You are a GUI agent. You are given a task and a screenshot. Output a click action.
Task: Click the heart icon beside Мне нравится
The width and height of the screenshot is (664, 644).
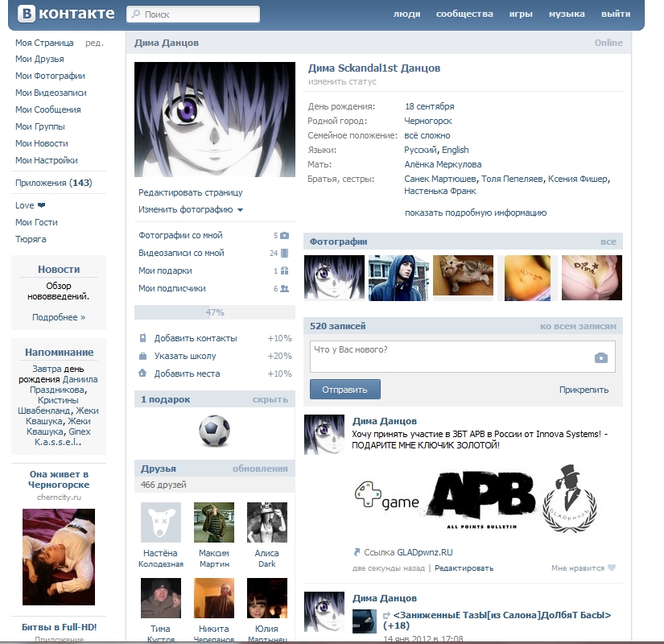click(x=612, y=568)
